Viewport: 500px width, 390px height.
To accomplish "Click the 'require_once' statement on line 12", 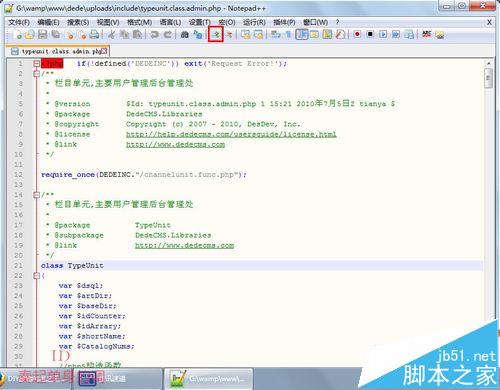I will coord(144,174).
